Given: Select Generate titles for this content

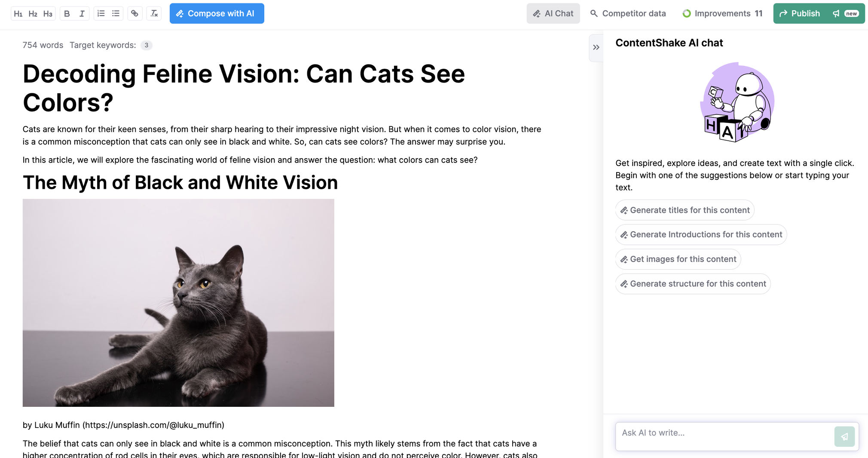Looking at the screenshot, I should click(685, 210).
